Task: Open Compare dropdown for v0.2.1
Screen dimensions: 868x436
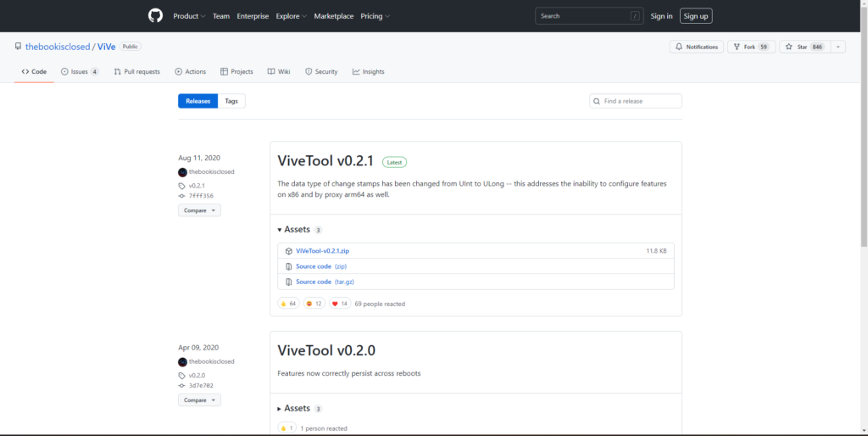Action: point(199,210)
